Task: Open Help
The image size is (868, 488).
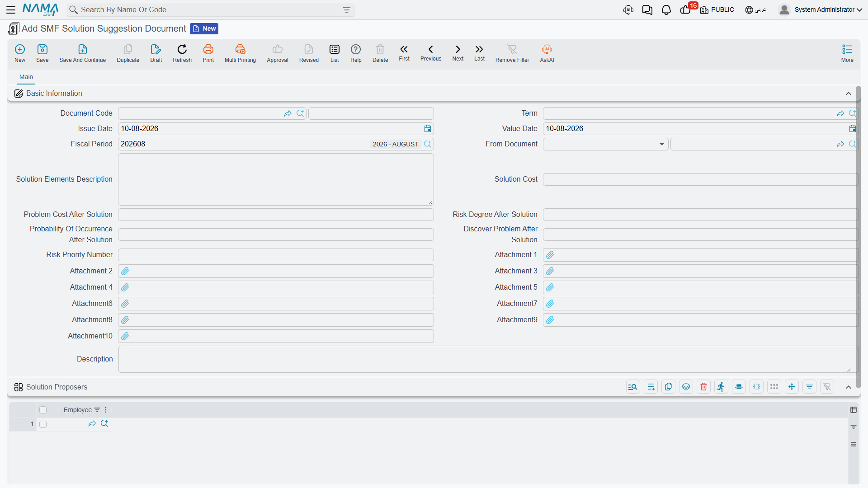Action: click(356, 53)
